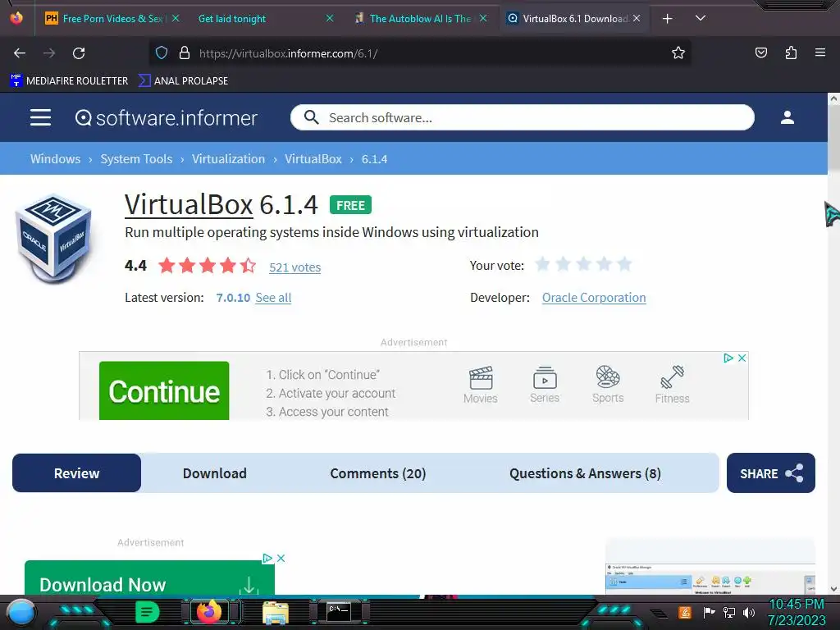
Task: Click the network tray icon
Action: click(728, 612)
